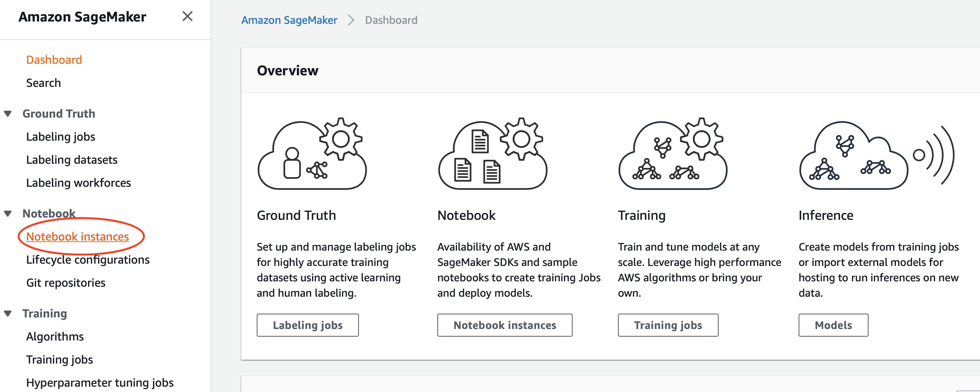
Task: Open Training jobs in the sidebar
Action: [60, 360]
